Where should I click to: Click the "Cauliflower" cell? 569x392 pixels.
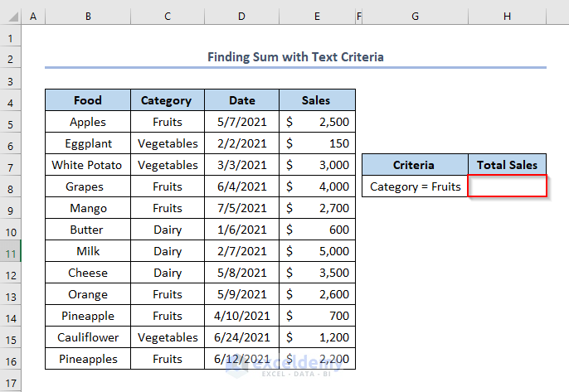pyautogui.click(x=87, y=337)
